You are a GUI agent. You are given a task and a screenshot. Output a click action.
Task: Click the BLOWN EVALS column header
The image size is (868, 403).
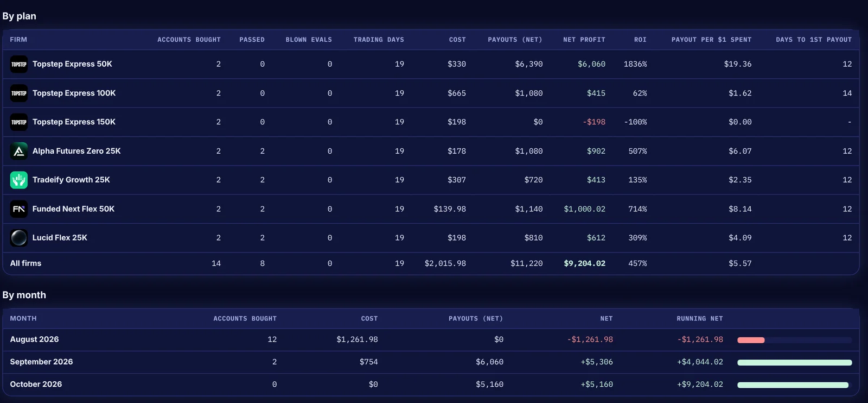[x=309, y=40]
